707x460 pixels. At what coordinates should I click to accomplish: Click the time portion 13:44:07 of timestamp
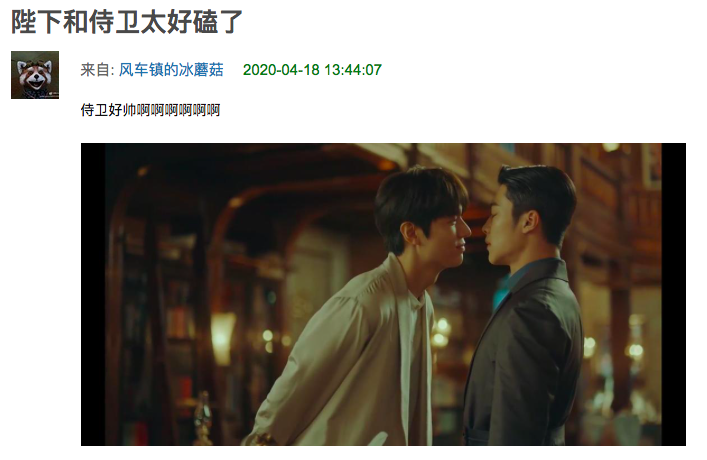point(353,70)
